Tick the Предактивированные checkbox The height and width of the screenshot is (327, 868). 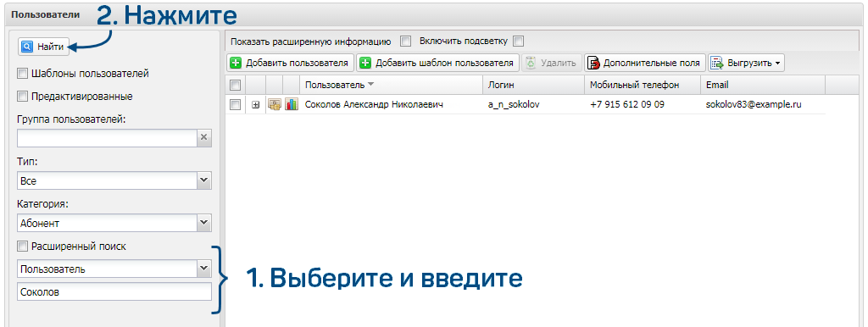[22, 97]
